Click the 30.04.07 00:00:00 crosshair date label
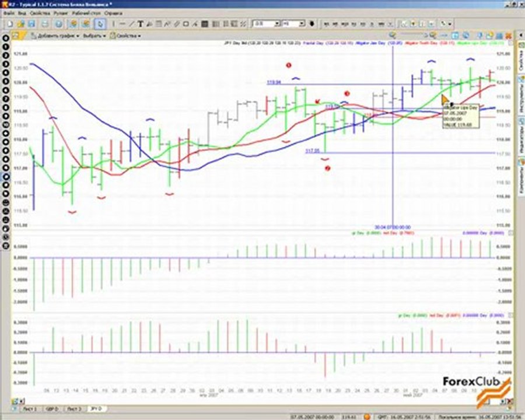 pyautogui.click(x=393, y=228)
